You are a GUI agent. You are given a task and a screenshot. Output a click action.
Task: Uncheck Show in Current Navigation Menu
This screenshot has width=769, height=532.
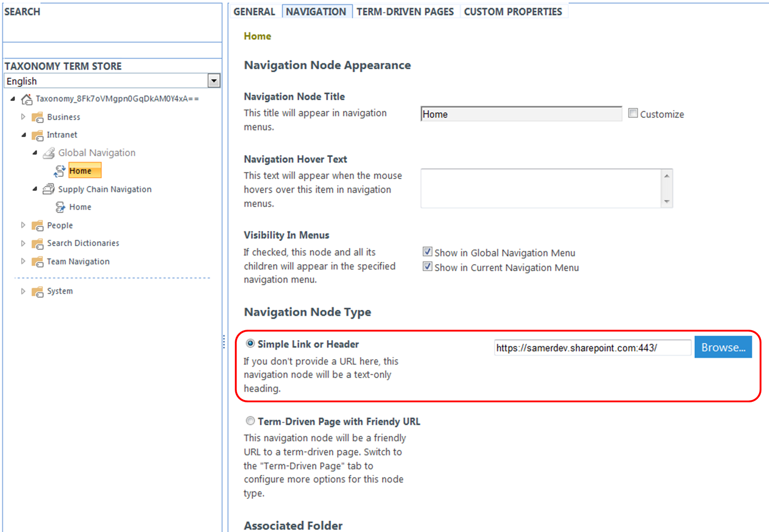point(427,266)
